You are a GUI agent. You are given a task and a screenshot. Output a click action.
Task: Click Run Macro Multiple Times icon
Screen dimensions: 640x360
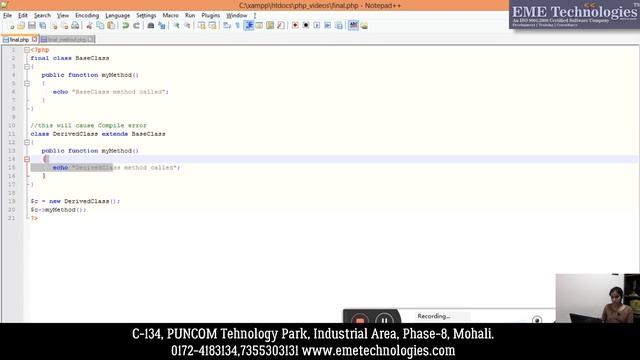point(327,26)
